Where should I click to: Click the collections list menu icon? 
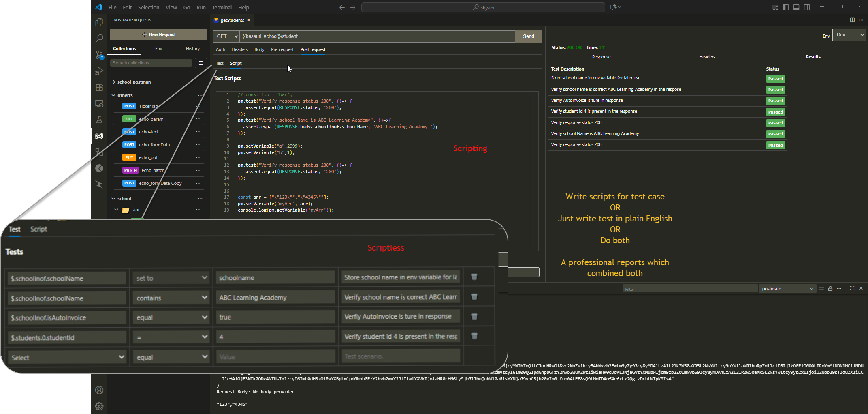[200, 63]
